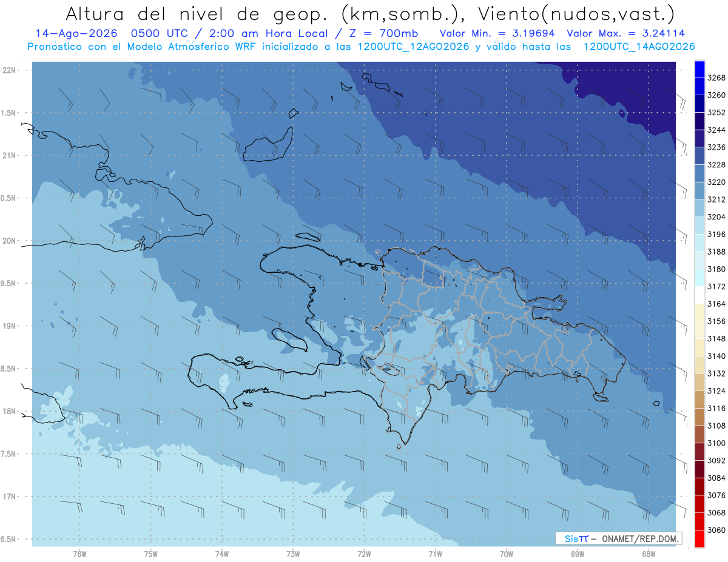Click the brown swatch between 3100 and 3108

tap(699, 434)
